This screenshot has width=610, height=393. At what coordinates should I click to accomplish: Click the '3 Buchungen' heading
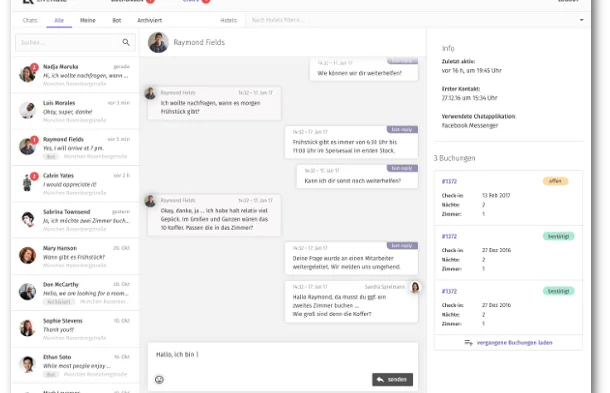pyautogui.click(x=454, y=158)
